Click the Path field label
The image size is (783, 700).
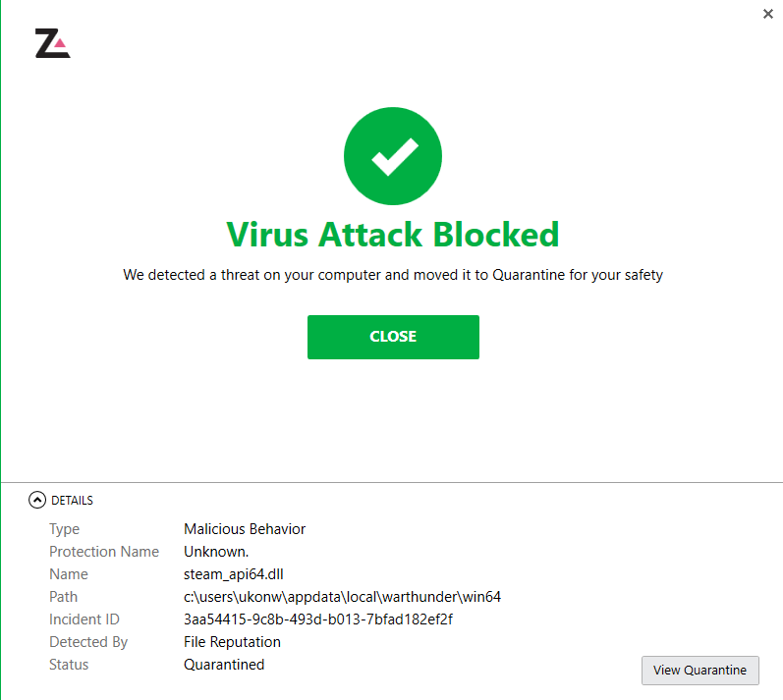click(64, 597)
